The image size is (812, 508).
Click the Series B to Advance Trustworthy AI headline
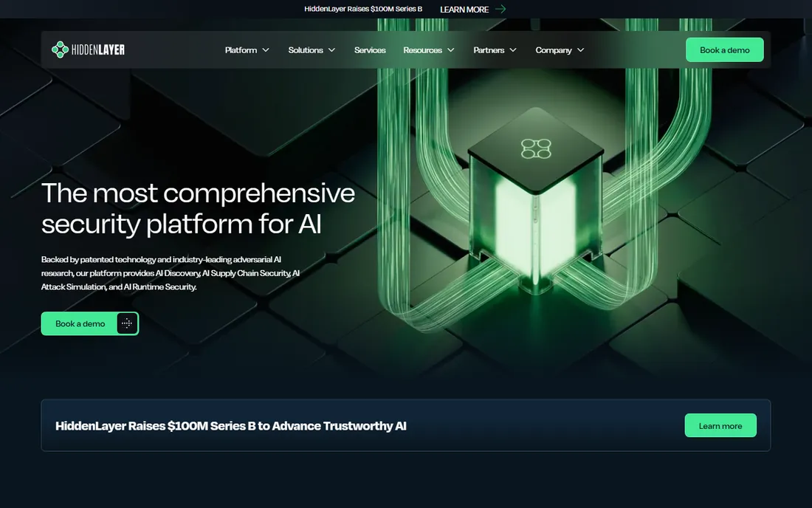[230, 425]
